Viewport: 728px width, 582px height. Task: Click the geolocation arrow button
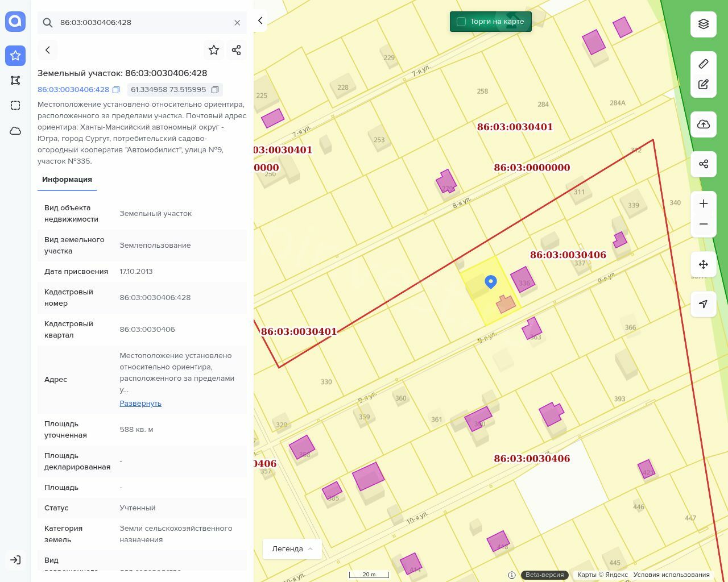pyautogui.click(x=704, y=304)
